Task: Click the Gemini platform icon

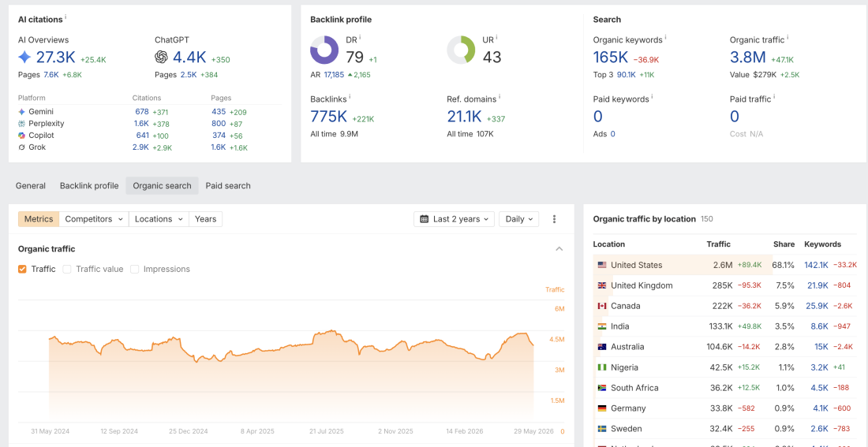Action: click(x=21, y=112)
